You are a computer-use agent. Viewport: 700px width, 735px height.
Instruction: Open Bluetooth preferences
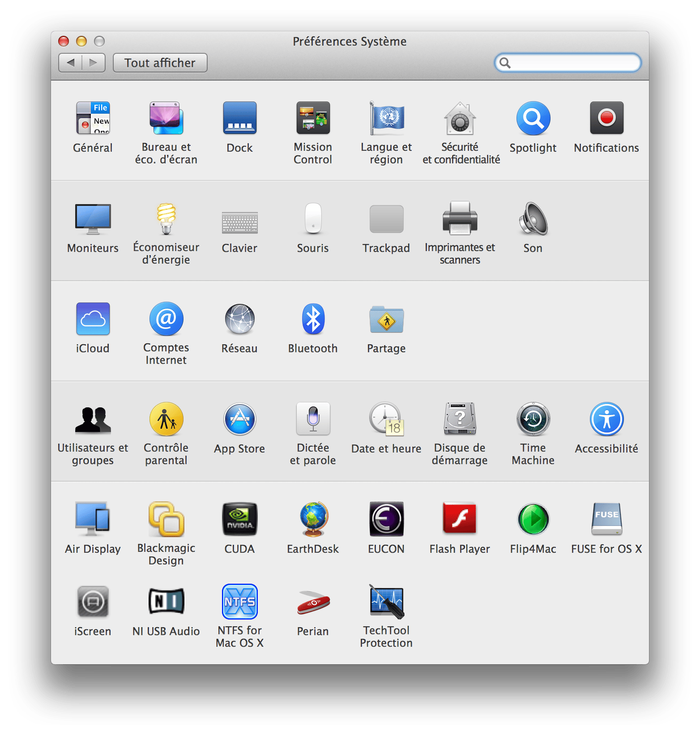pos(313,319)
